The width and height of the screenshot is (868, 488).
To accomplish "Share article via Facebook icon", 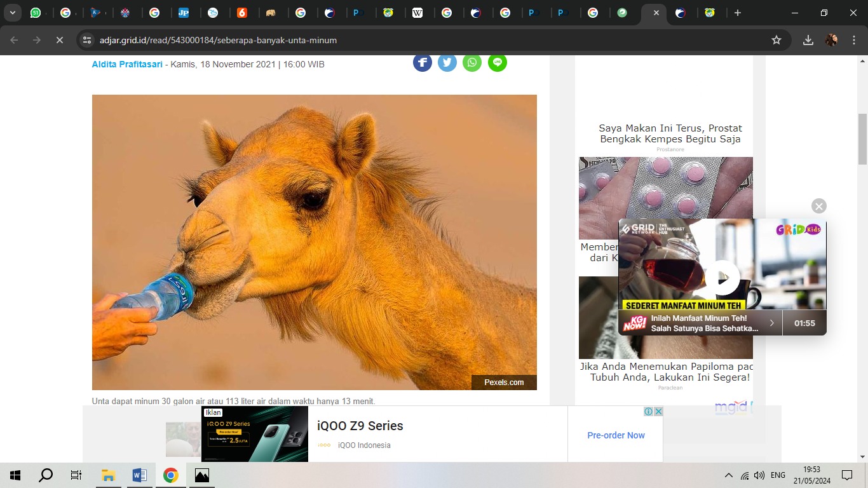I will click(423, 62).
